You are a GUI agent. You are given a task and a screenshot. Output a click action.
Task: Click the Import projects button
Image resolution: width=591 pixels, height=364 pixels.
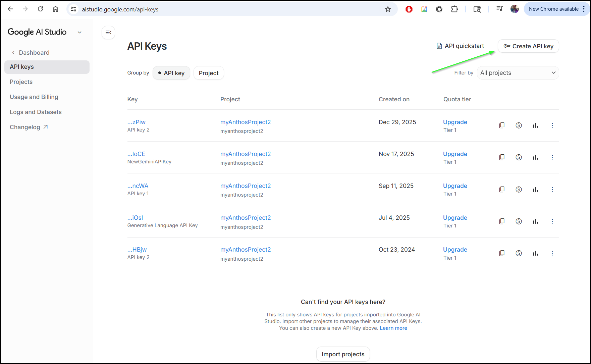point(343,354)
